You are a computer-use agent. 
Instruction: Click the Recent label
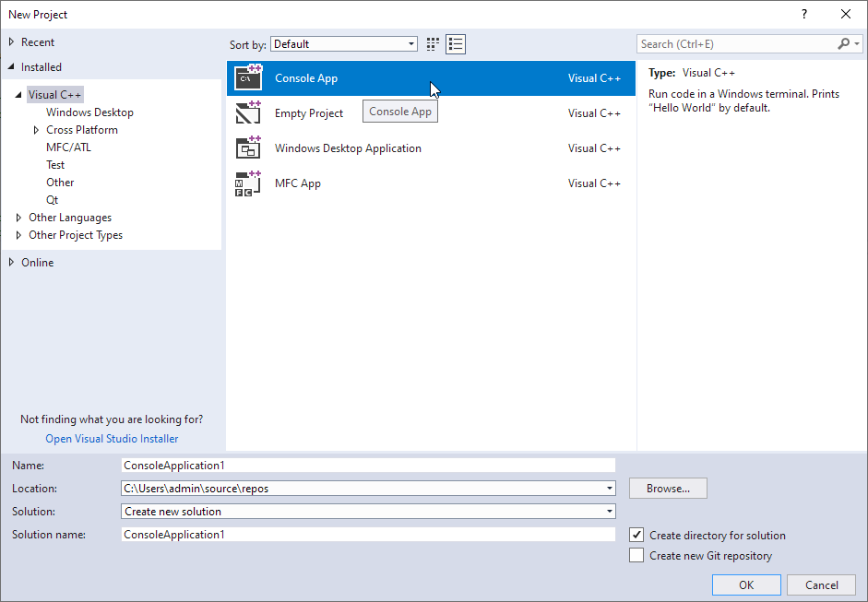[x=38, y=42]
